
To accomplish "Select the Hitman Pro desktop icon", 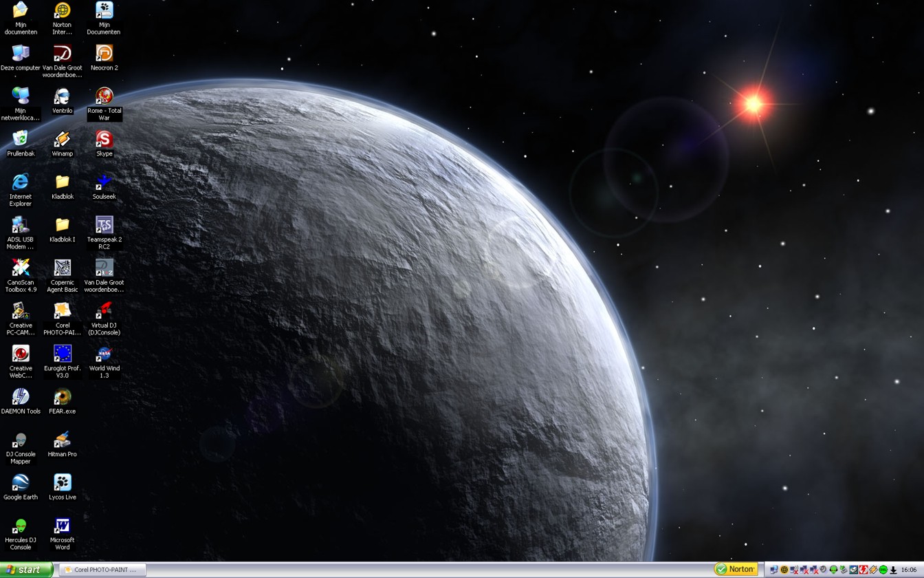I will tap(62, 440).
